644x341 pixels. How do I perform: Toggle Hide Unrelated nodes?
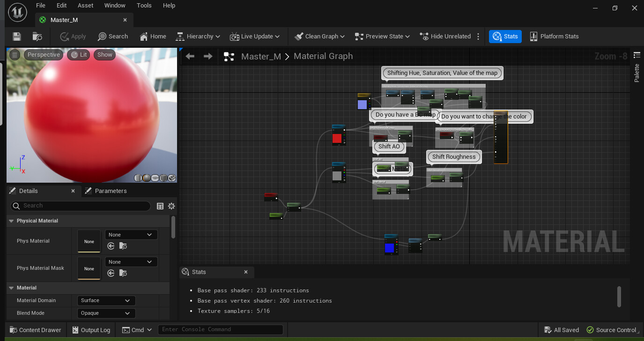pos(445,37)
